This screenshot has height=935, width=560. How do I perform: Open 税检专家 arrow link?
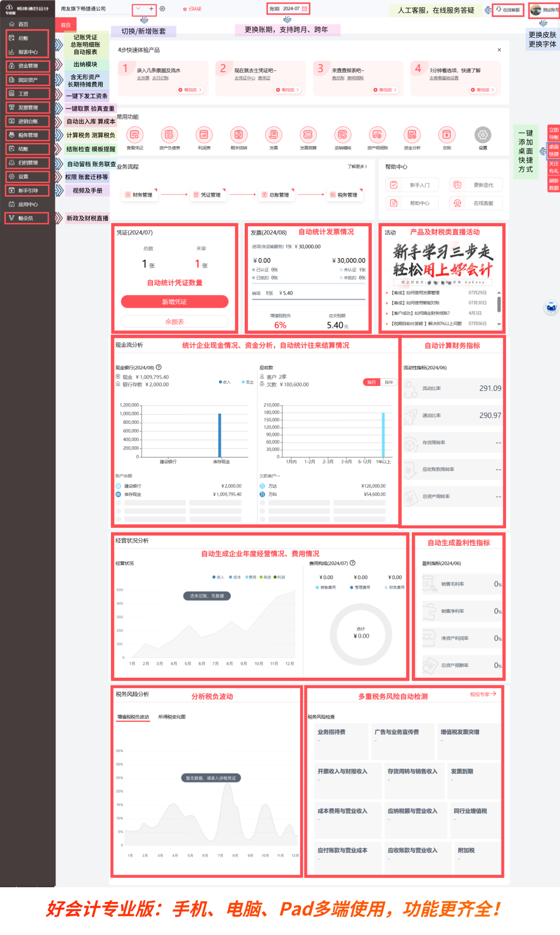[483, 694]
